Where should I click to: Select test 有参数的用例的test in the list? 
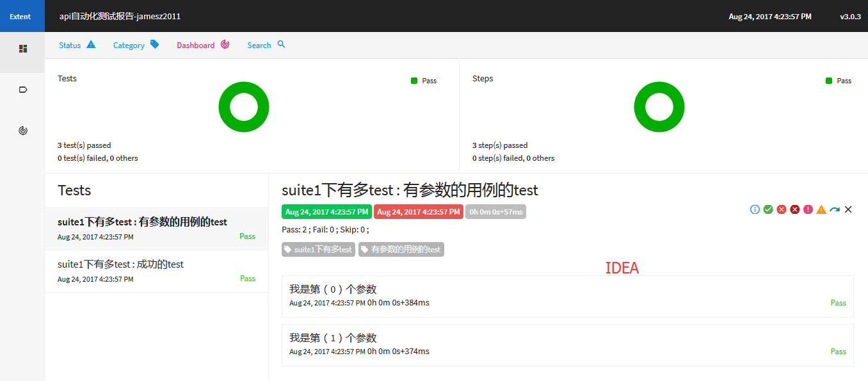156,229
